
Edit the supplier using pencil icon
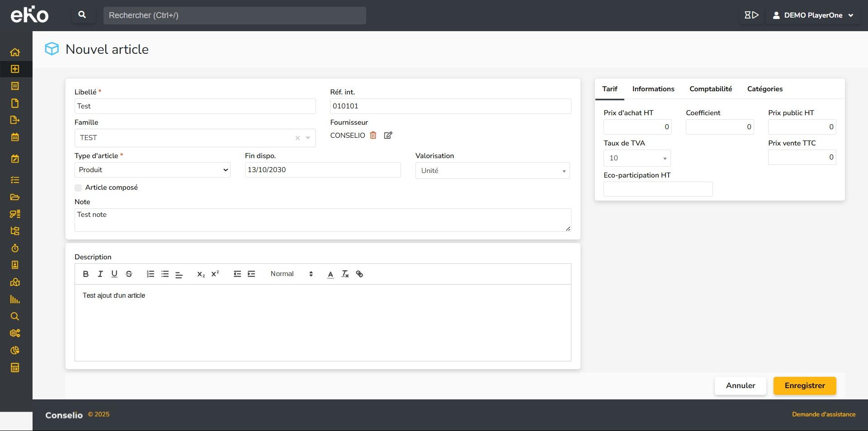[388, 135]
